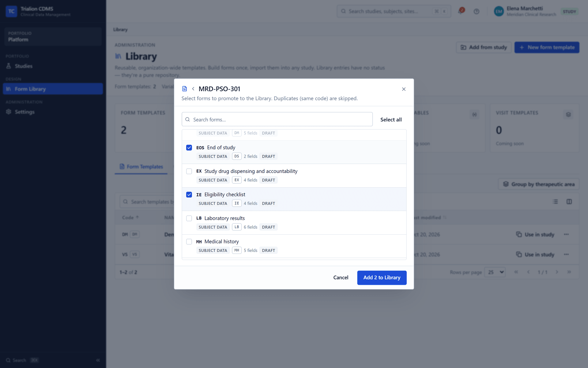Open the Platform portfolio selector
The width and height of the screenshot is (588, 368).
[x=53, y=36]
